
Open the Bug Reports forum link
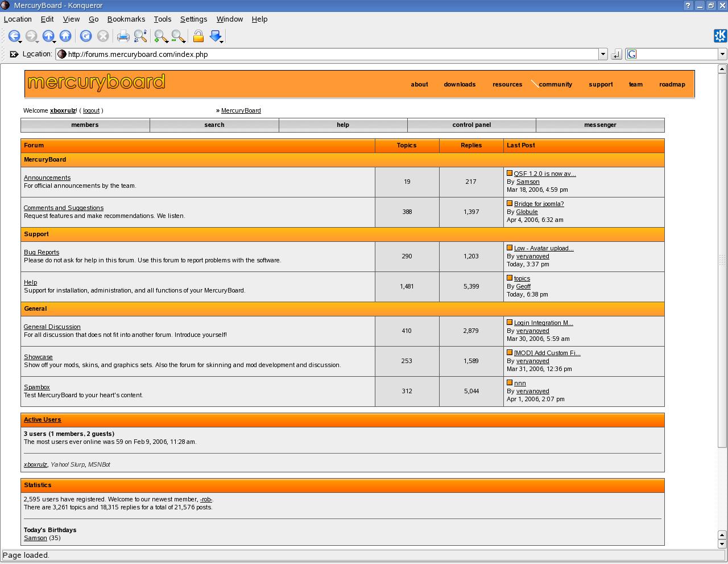point(42,252)
